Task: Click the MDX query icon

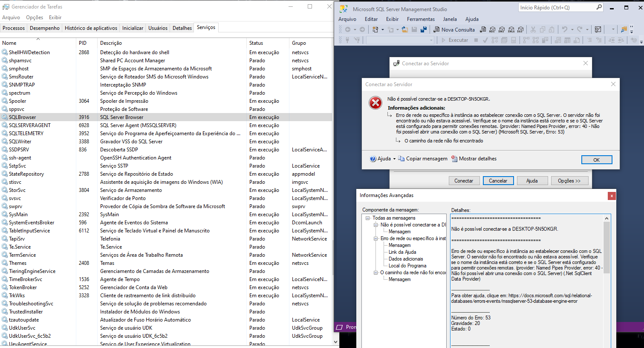Action: tap(492, 29)
